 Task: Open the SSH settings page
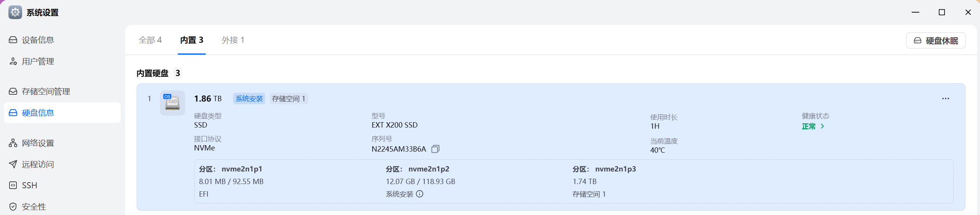click(29, 186)
